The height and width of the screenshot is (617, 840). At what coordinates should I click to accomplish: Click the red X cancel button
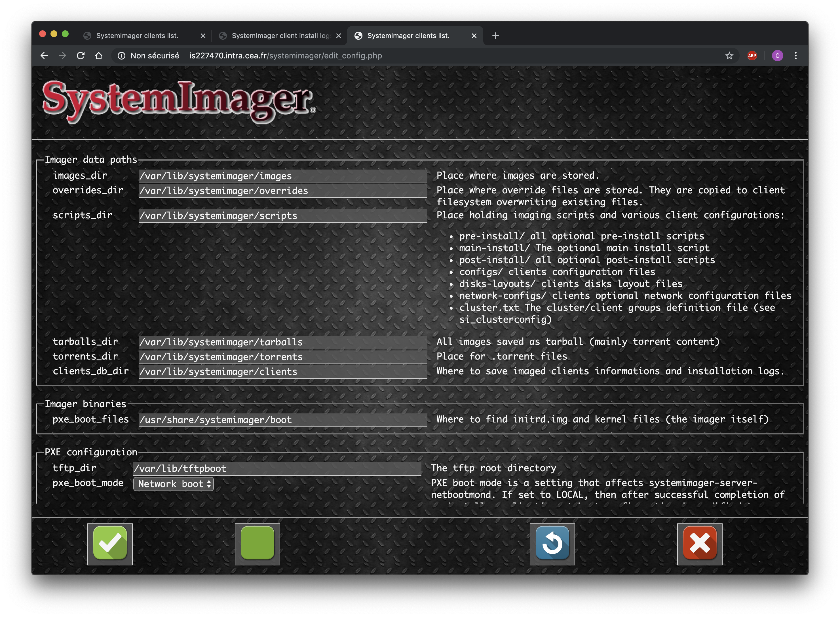[700, 544]
